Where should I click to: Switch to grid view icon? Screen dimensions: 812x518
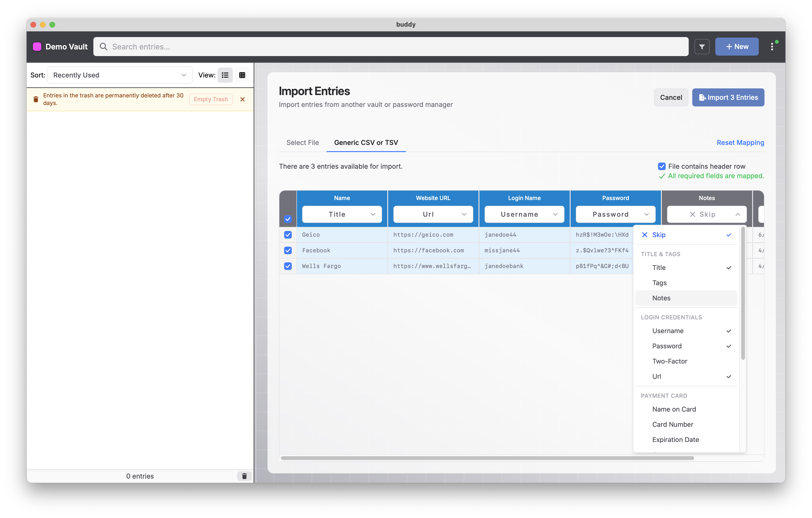242,75
